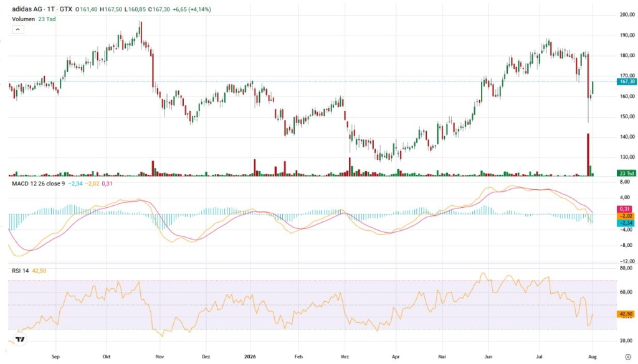
Task: Click the 200,00 price axis label
Action: pos(627,15)
